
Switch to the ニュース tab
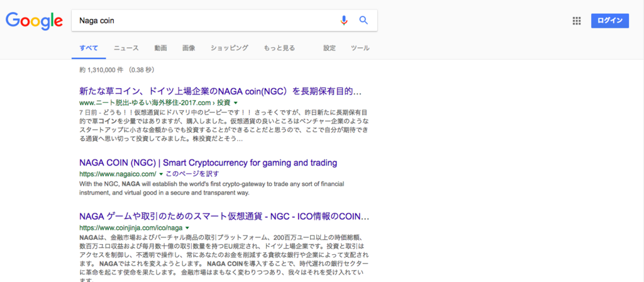click(x=126, y=48)
